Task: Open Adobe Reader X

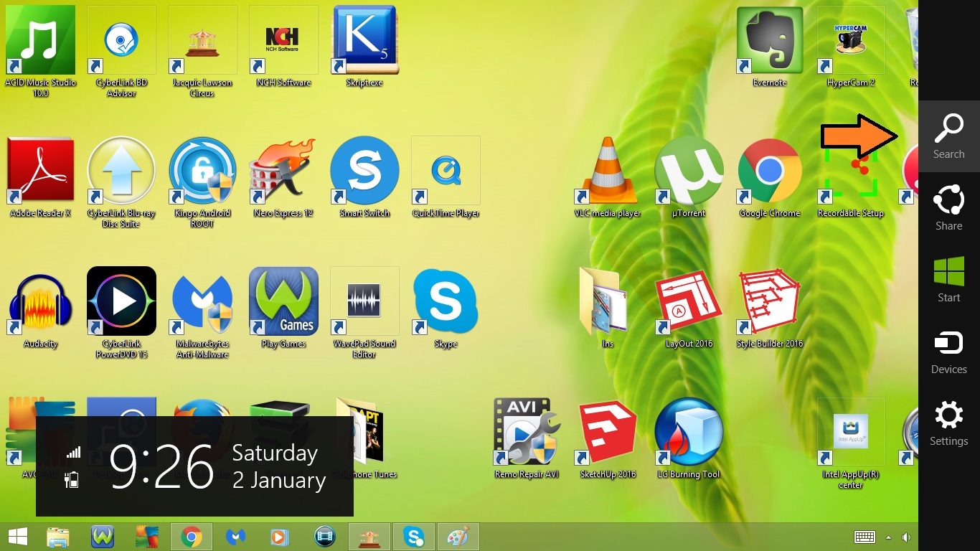Action: click(x=40, y=171)
